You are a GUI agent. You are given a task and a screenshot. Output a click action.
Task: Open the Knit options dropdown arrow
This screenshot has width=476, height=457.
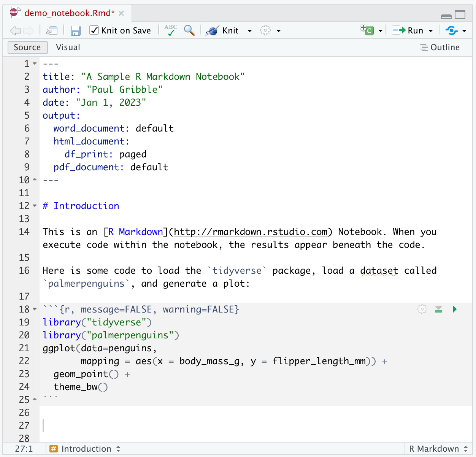pyautogui.click(x=250, y=31)
